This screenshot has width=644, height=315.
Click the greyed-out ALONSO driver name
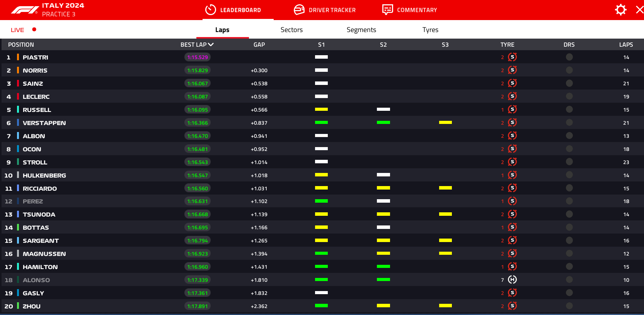[36, 280]
